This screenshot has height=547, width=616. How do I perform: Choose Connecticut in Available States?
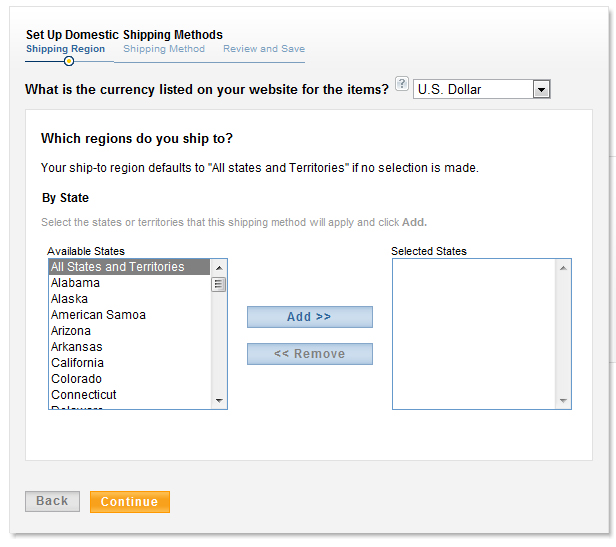tap(84, 395)
